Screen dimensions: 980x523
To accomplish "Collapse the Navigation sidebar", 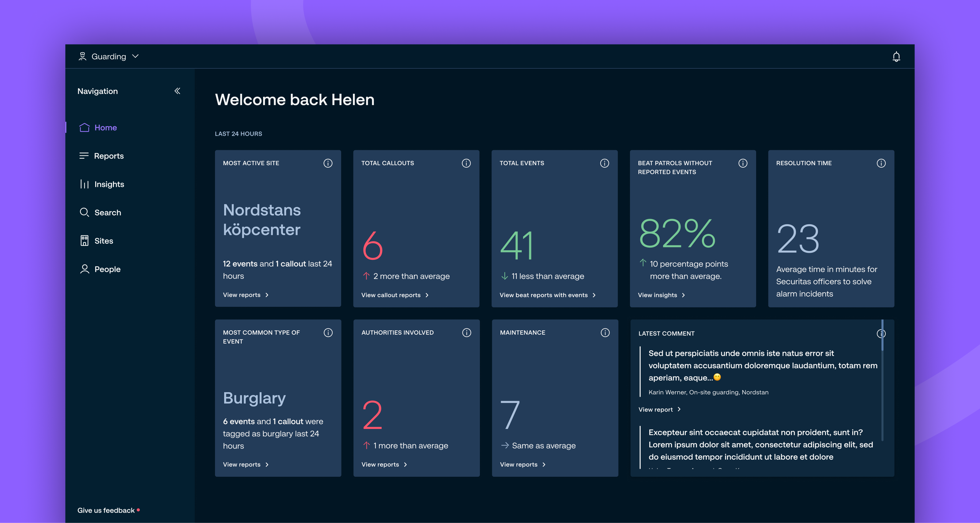I will tap(177, 91).
